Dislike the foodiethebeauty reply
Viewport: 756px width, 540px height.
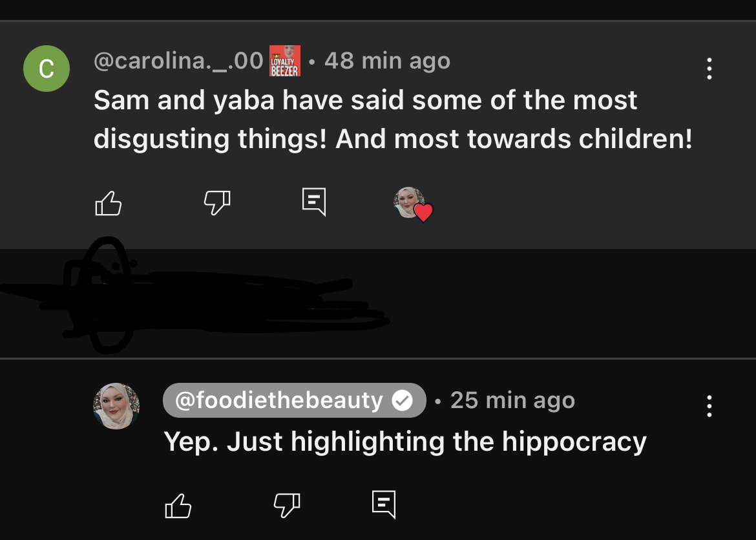tap(287, 505)
